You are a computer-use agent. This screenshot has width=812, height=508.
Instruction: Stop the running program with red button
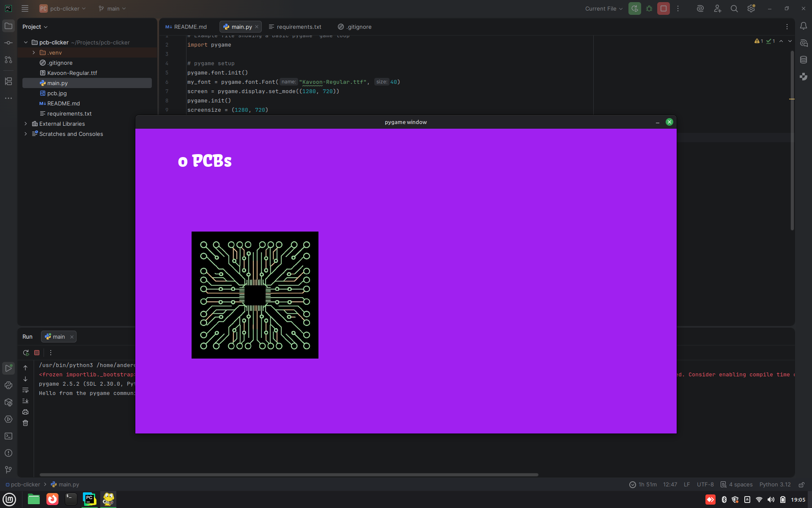(x=663, y=8)
